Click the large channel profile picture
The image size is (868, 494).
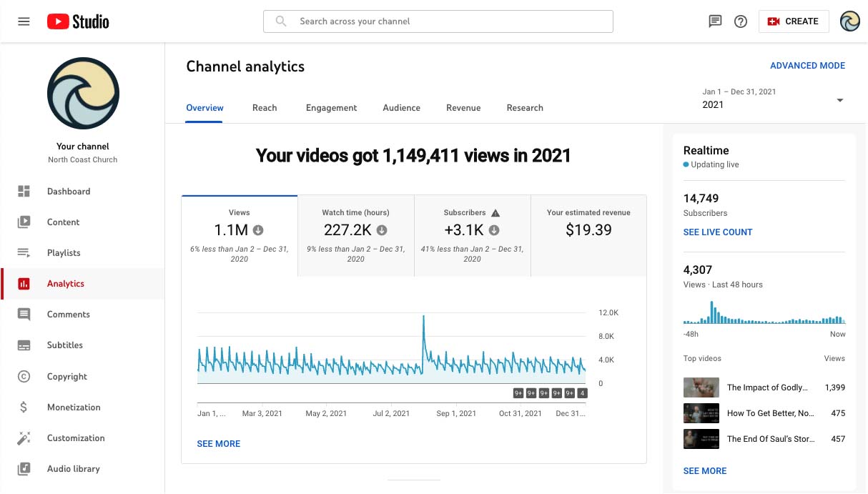(x=83, y=94)
